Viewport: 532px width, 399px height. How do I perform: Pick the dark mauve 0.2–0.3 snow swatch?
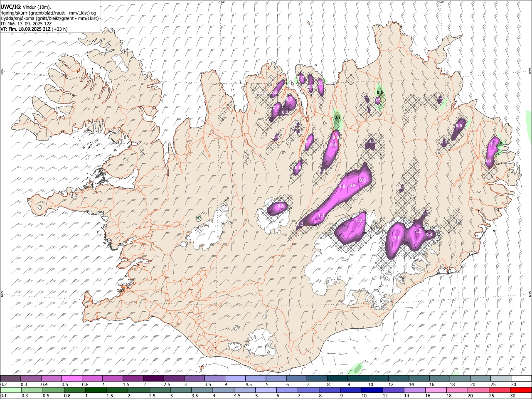(11, 378)
